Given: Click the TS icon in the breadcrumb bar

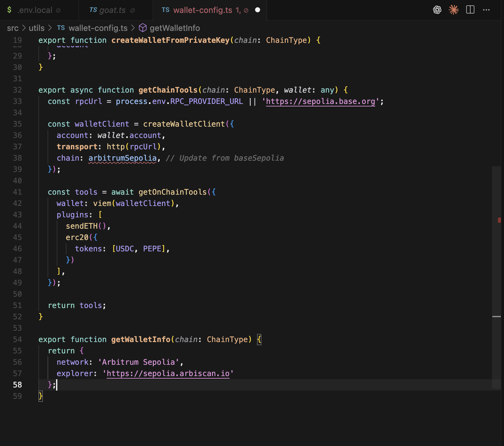Looking at the screenshot, I should coord(61,28).
